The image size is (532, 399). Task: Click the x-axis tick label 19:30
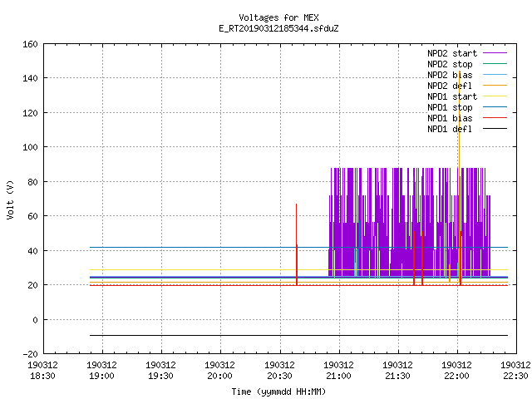coord(160,376)
